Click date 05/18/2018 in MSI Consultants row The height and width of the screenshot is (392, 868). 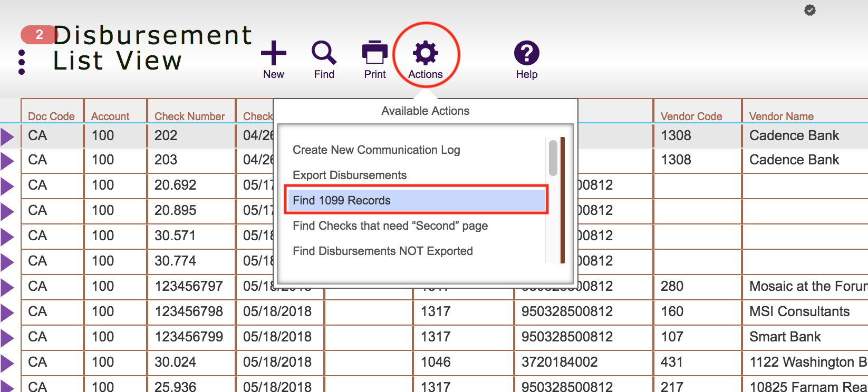click(277, 311)
